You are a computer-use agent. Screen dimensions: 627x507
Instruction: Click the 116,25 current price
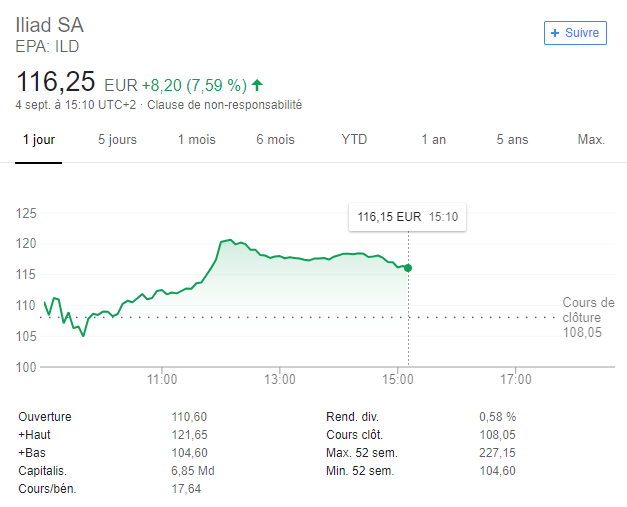pos(56,82)
